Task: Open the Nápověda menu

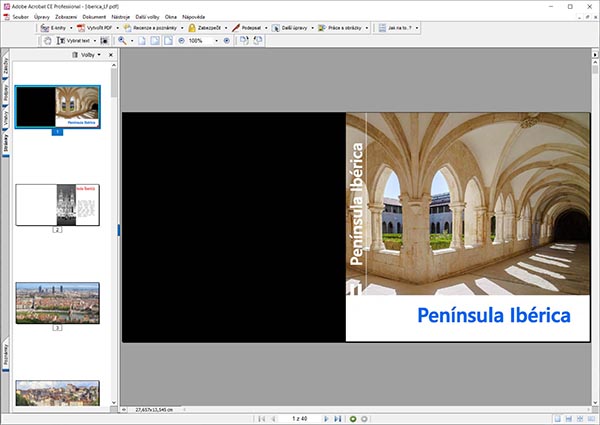Action: [x=194, y=16]
